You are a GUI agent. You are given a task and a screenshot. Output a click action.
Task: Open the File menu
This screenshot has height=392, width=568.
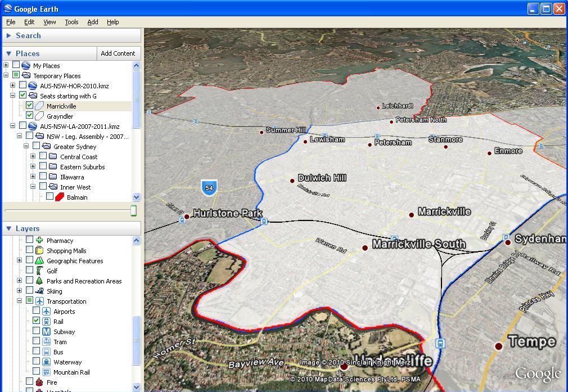[x=11, y=22]
